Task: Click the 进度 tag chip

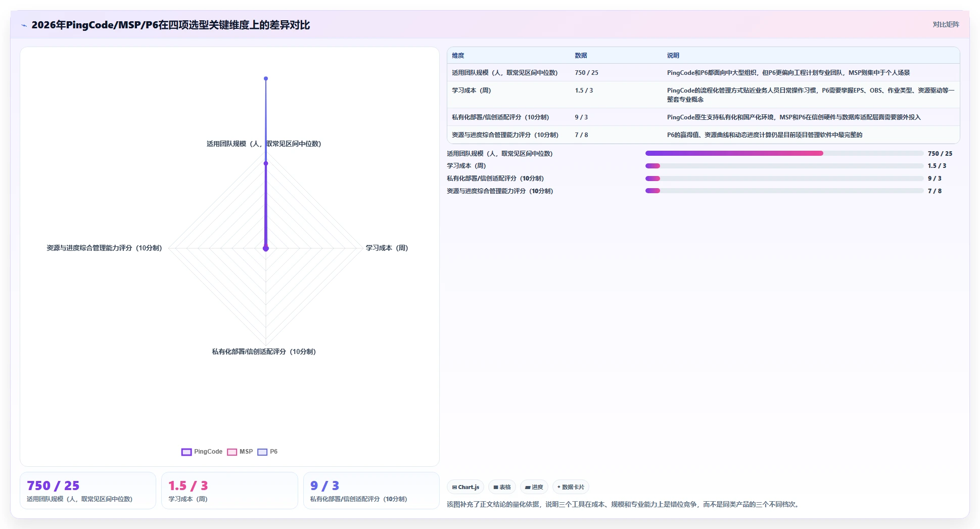Action: (534, 487)
